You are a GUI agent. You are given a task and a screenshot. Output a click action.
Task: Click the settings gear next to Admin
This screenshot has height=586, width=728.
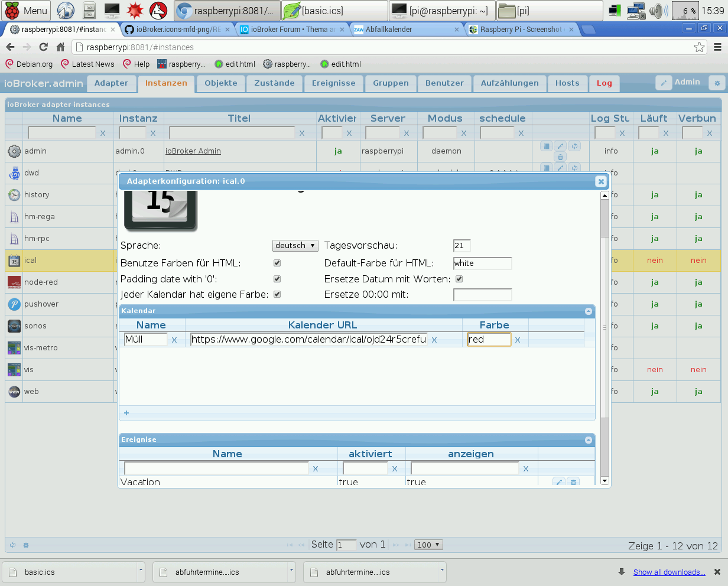point(717,83)
